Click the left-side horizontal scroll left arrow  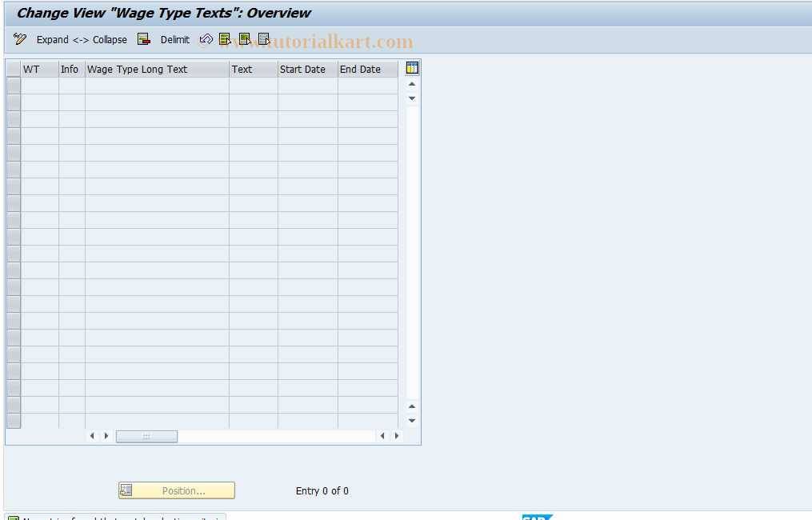[92, 436]
